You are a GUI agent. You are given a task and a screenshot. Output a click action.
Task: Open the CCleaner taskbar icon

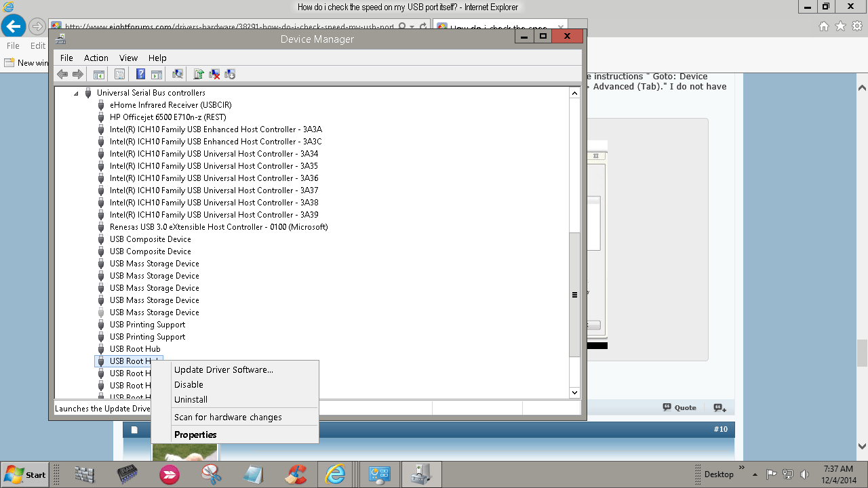[296, 474]
